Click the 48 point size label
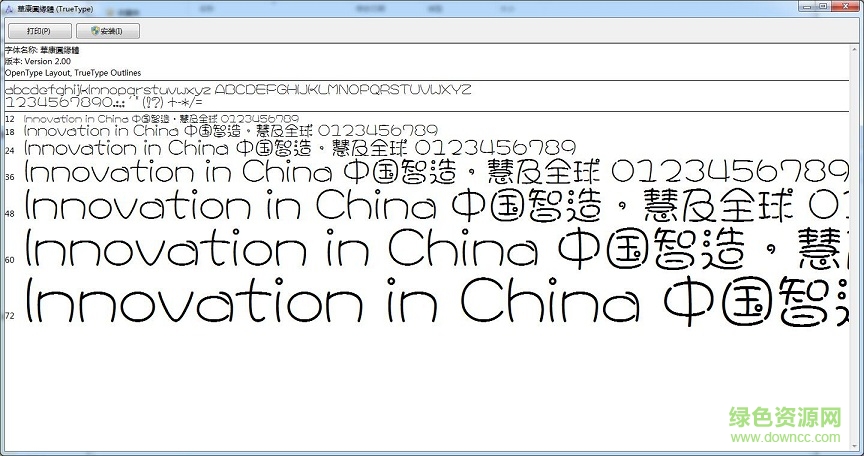This screenshot has height=456, width=864. pos(10,214)
